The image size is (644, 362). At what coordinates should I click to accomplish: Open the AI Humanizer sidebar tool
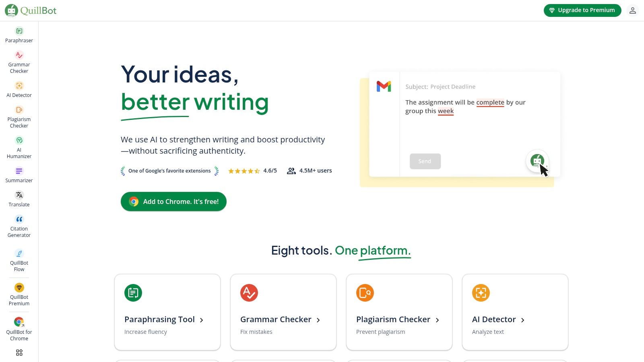pyautogui.click(x=19, y=148)
